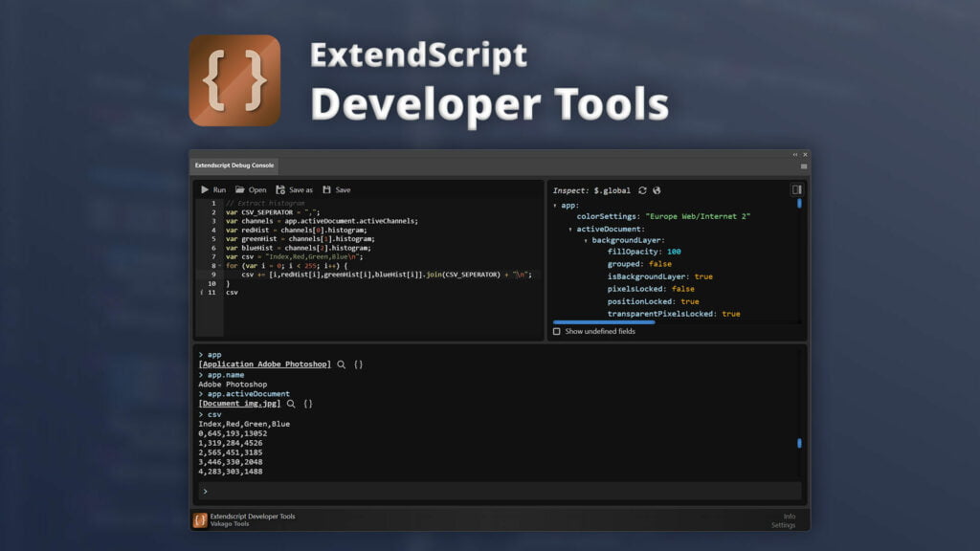980x551 pixels.
Task: Inspect Application Adobe Photoshop with magnifier icon
Action: [342, 364]
